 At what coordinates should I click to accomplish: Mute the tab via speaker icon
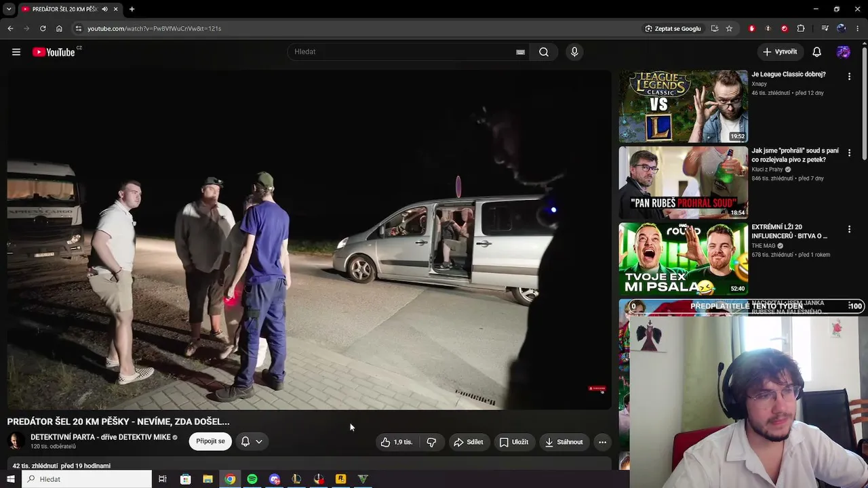(x=104, y=9)
